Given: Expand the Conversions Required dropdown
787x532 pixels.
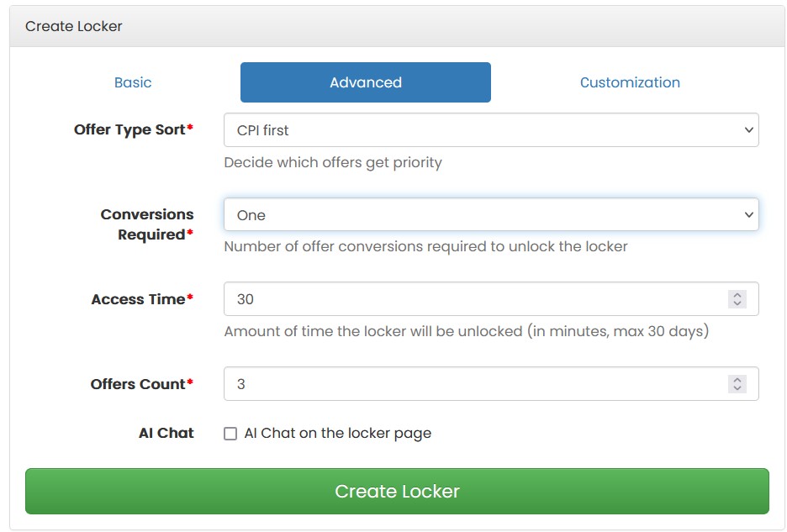Looking at the screenshot, I should click(x=491, y=215).
